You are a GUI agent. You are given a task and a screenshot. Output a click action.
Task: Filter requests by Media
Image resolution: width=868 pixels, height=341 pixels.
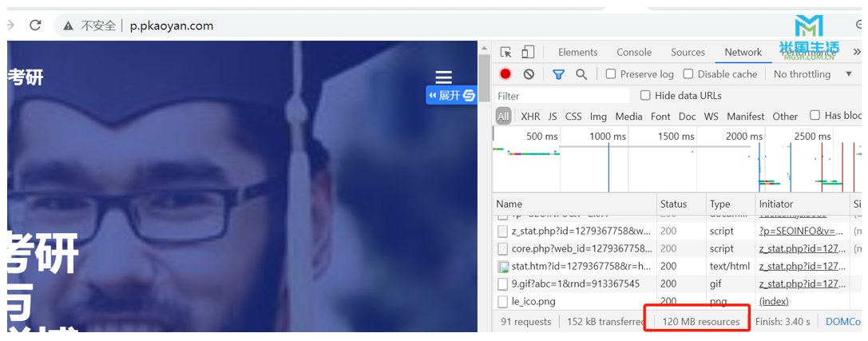[x=629, y=117]
